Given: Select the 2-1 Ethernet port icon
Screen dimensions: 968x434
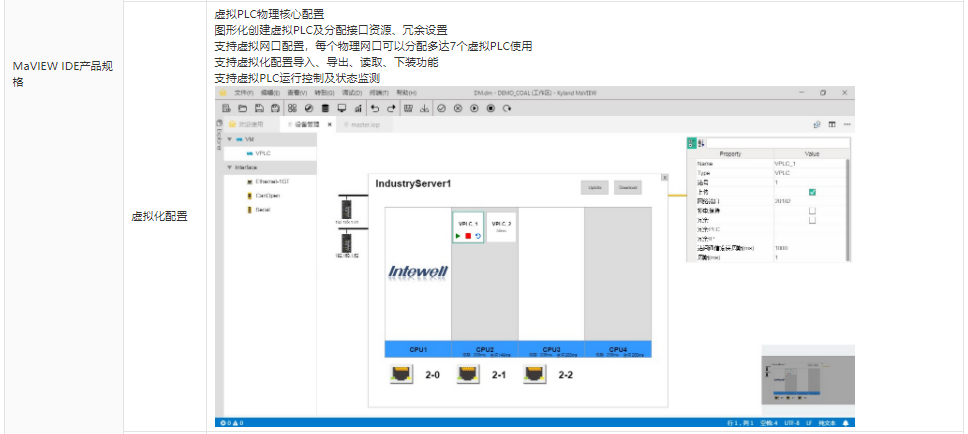Looking at the screenshot, I should [467, 374].
